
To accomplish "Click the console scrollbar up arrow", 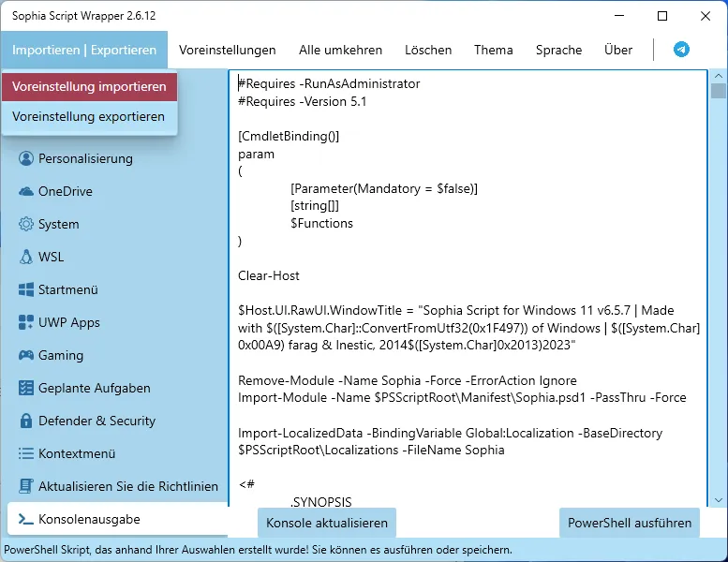I will [x=719, y=76].
